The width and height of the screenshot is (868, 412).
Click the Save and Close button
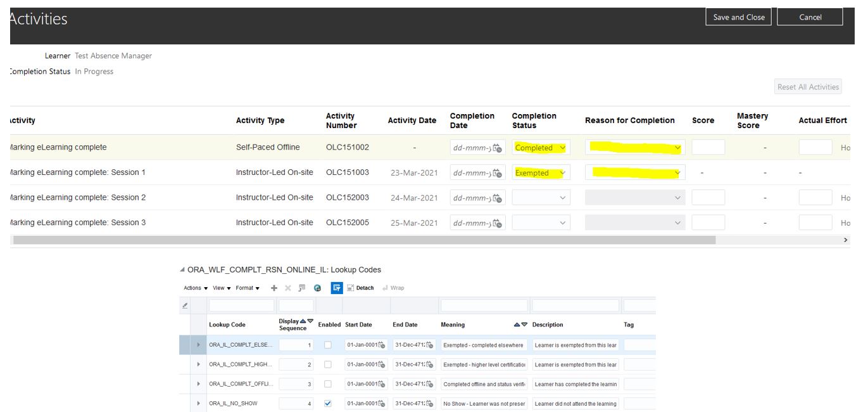pyautogui.click(x=739, y=17)
